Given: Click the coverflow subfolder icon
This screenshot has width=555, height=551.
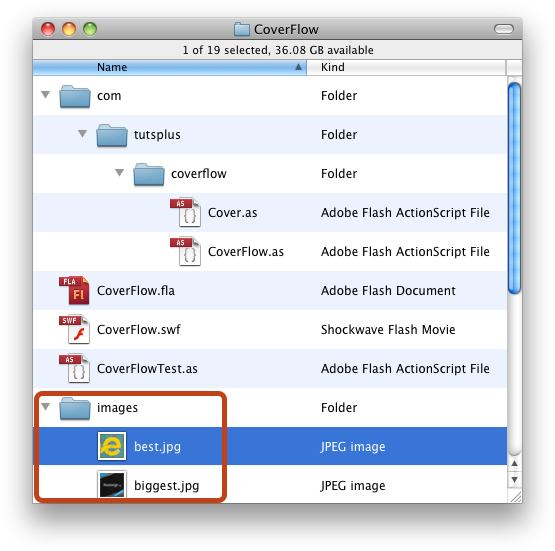Looking at the screenshot, I should tap(149, 174).
